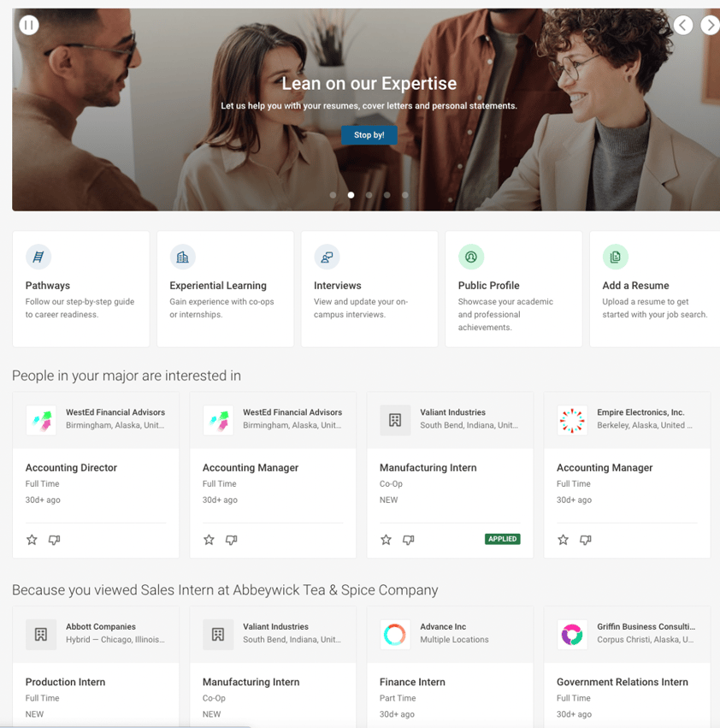The height and width of the screenshot is (728, 720).
Task: Open the Interviews icon tile
Action: (327, 257)
